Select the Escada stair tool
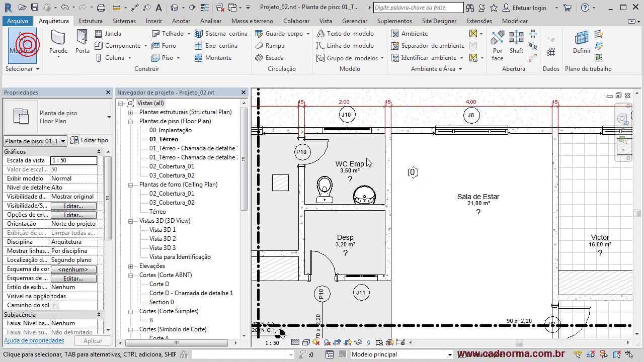Viewport: 644px width, 362px height. pyautogui.click(x=269, y=58)
